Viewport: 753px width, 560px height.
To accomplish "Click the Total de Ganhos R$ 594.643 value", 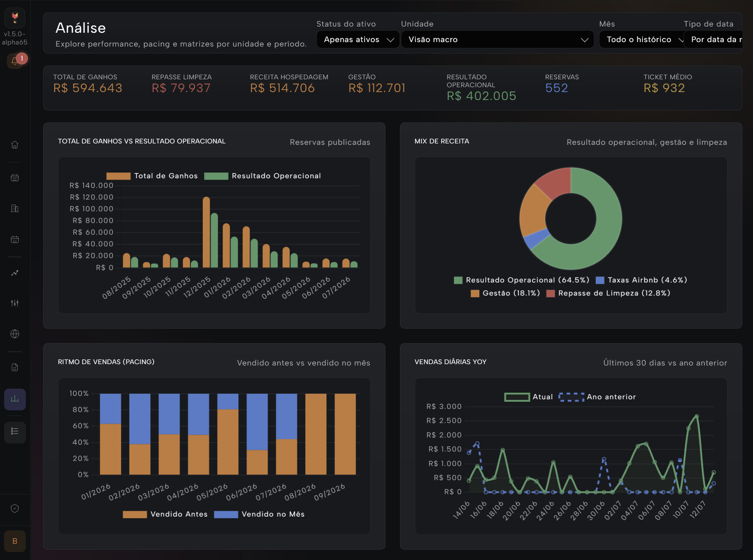I will pos(88,88).
